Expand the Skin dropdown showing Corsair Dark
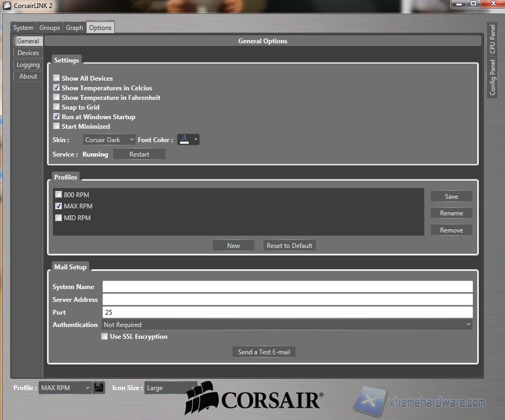Viewport: 505px width, 420px height. 110,140
